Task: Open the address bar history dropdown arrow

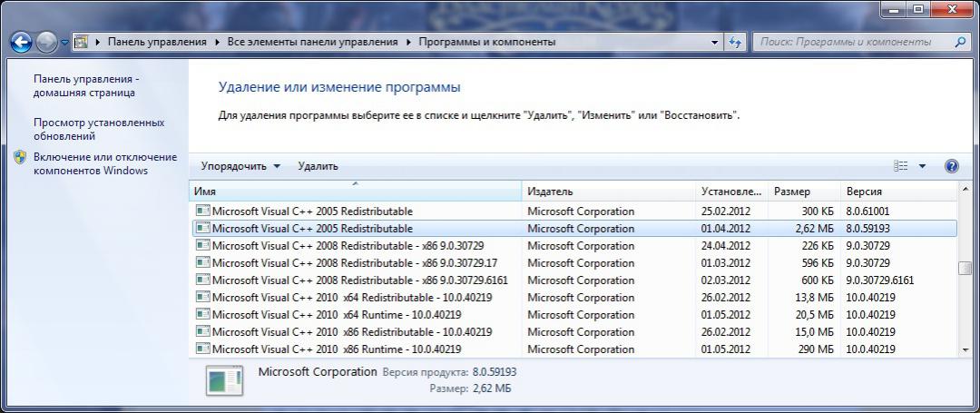Action: click(711, 42)
